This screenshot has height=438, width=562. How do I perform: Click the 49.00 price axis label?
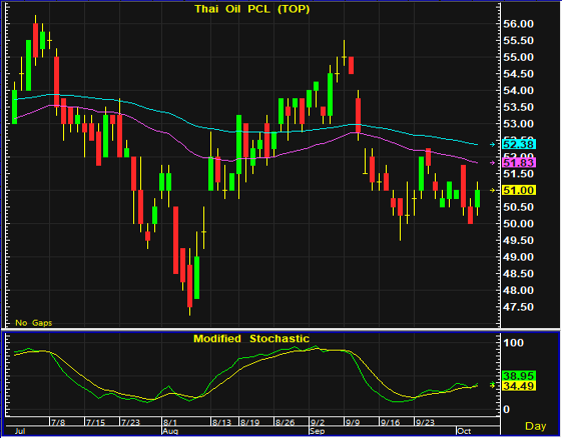[x=518, y=257]
